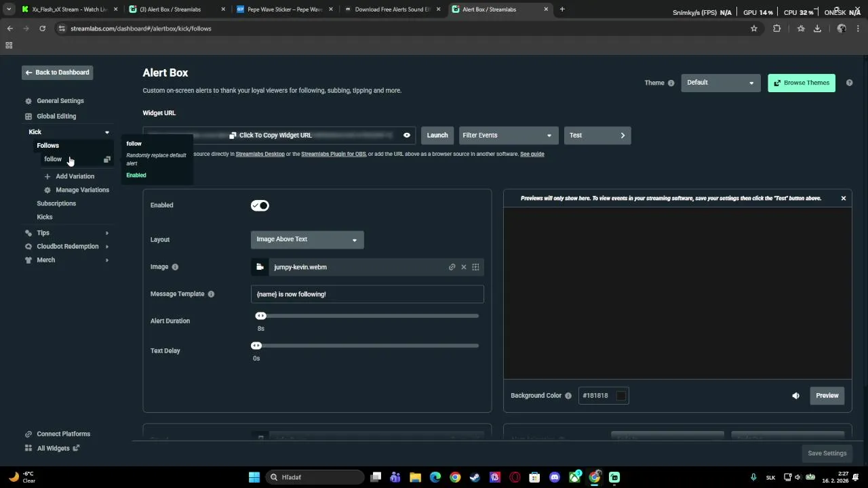Click the Save Settings button
The width and height of the screenshot is (868, 488).
827,453
